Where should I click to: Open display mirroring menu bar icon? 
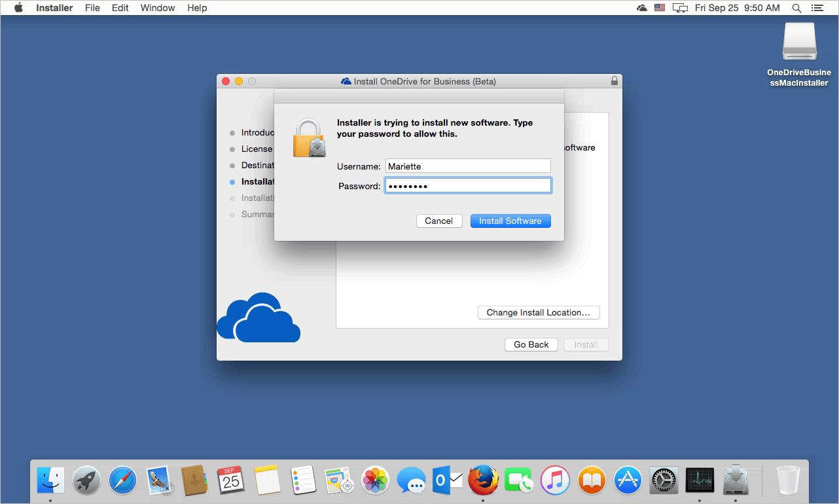point(681,8)
